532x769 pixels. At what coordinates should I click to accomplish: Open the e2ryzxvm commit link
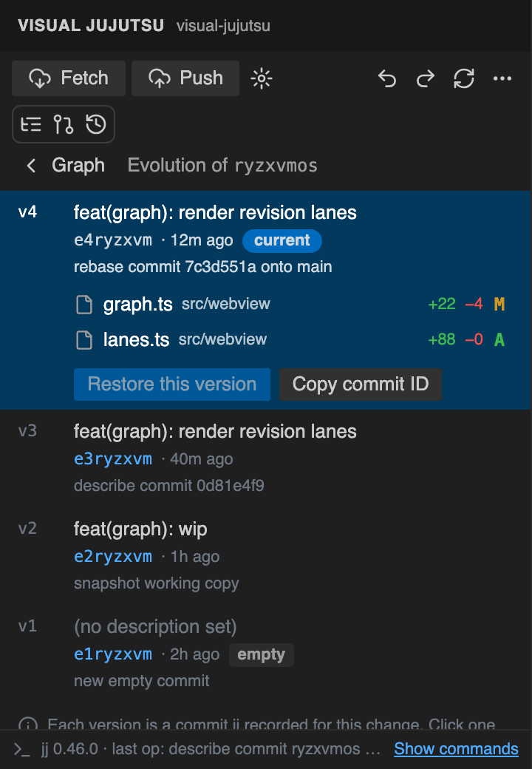pyautogui.click(x=112, y=557)
